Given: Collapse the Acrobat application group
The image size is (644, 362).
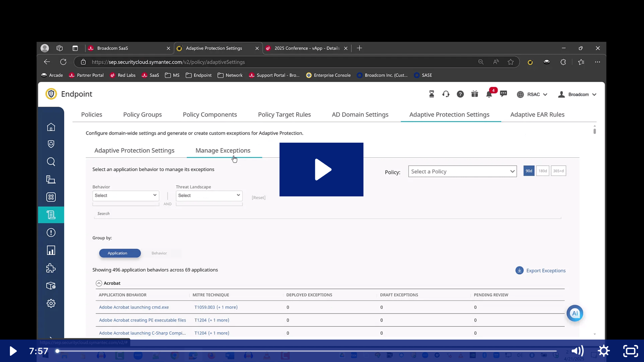Looking at the screenshot, I should (99, 283).
